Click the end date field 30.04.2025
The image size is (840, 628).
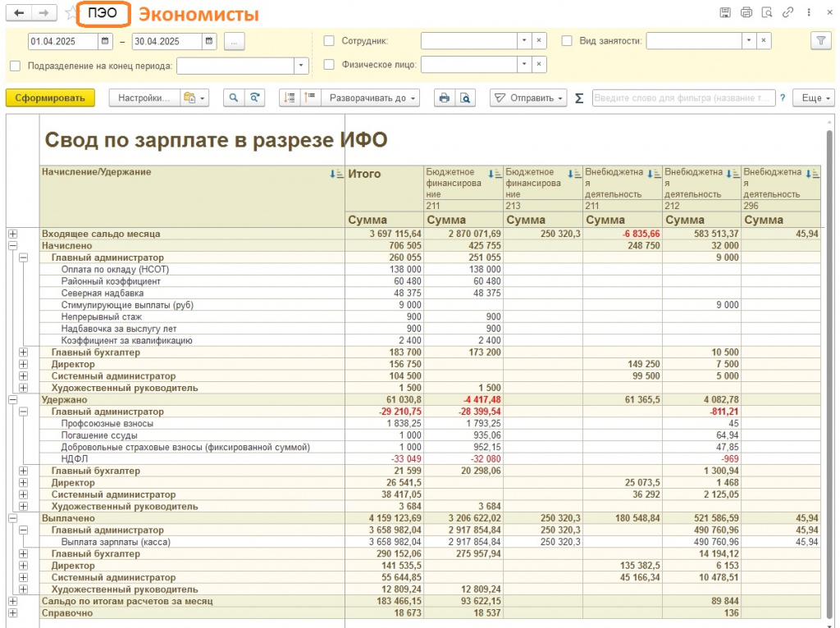click(167, 41)
